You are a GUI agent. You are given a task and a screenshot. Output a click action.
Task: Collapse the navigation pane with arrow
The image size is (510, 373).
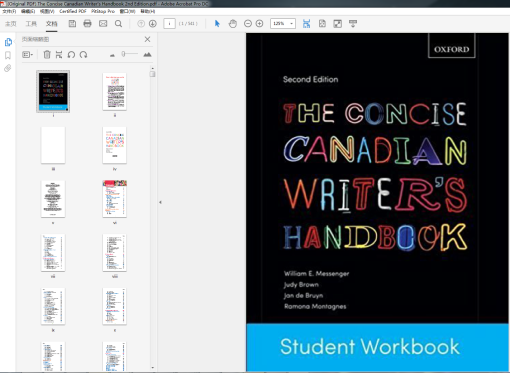[160, 202]
